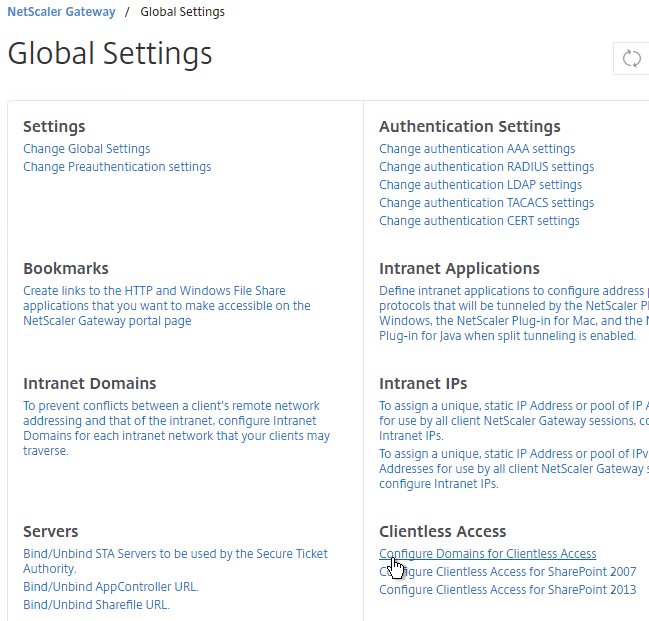Image resolution: width=649 pixels, height=621 pixels.
Task: Open Configure Domains for Clientless Access
Action: coord(488,554)
